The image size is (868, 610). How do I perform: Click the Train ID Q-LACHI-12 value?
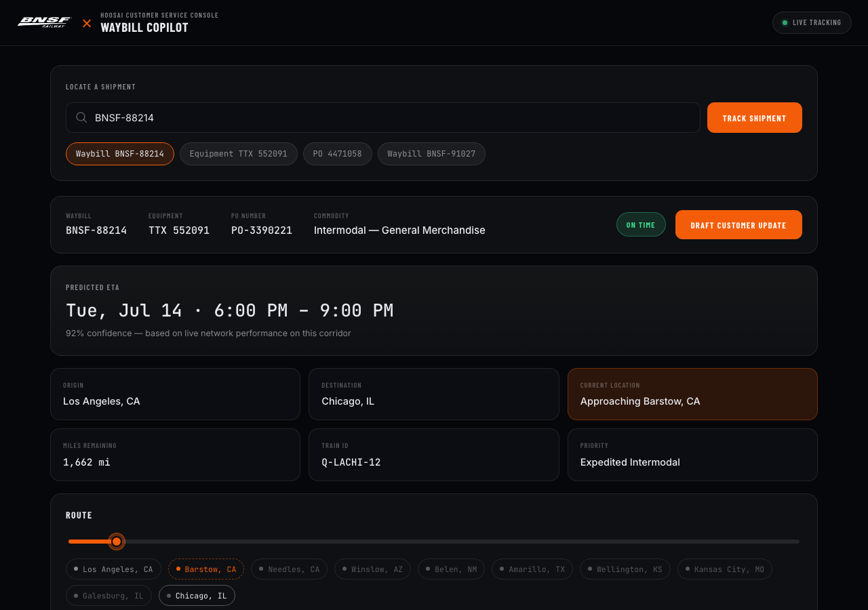point(351,462)
